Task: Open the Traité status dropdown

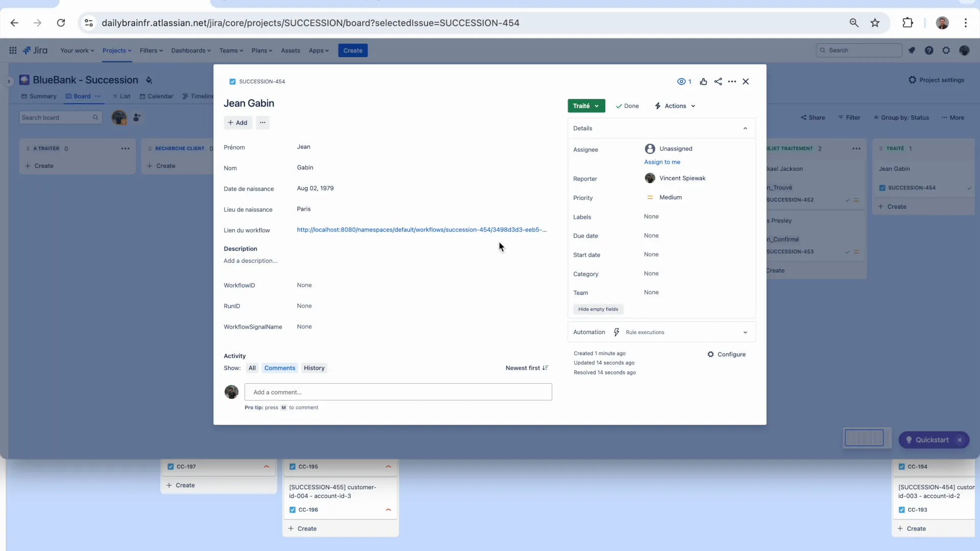Action: click(586, 106)
